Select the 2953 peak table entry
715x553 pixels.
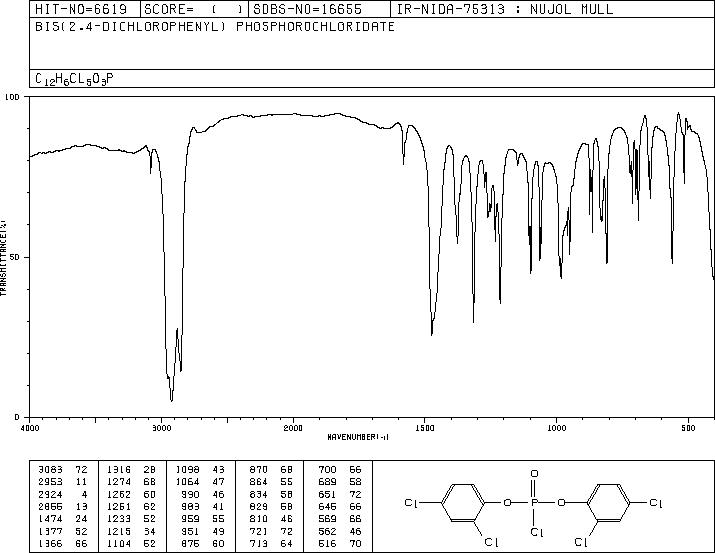(x=62, y=482)
